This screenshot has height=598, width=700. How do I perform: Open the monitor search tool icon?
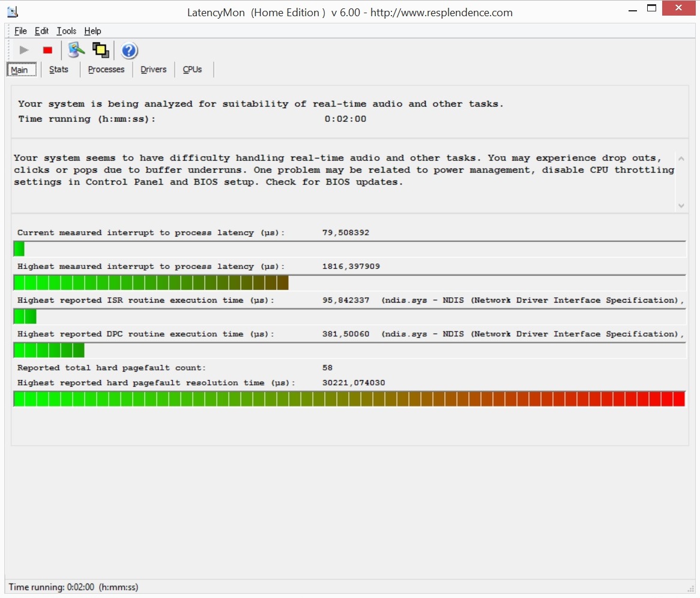[76, 50]
